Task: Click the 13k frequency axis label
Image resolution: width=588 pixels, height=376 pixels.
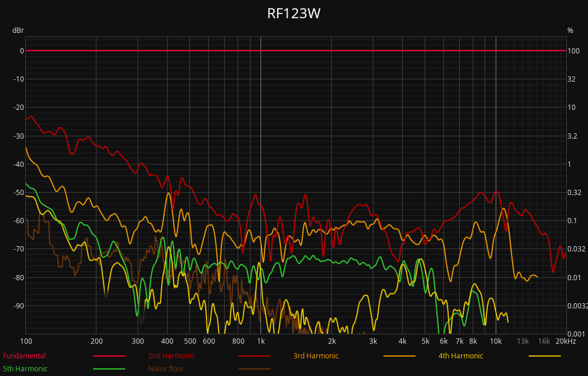Action: pos(523,341)
